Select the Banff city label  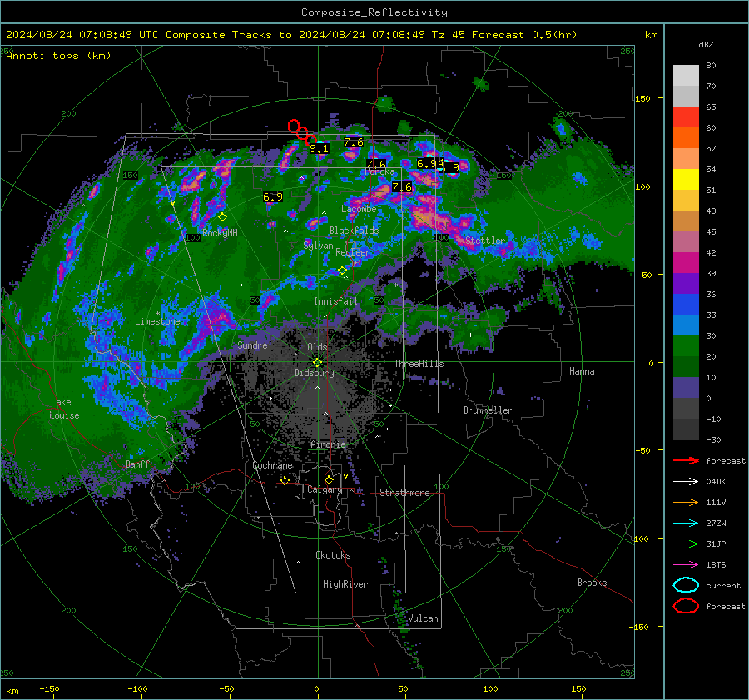137,464
